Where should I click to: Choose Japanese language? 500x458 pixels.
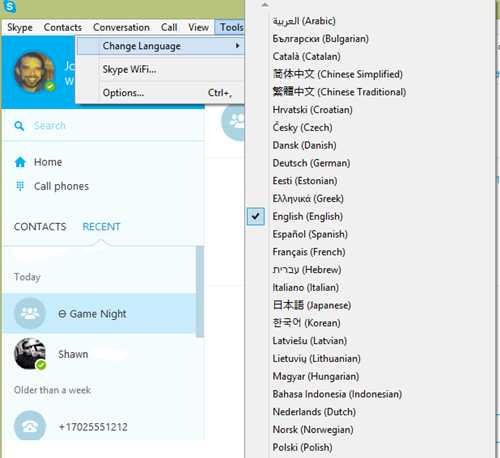312,305
